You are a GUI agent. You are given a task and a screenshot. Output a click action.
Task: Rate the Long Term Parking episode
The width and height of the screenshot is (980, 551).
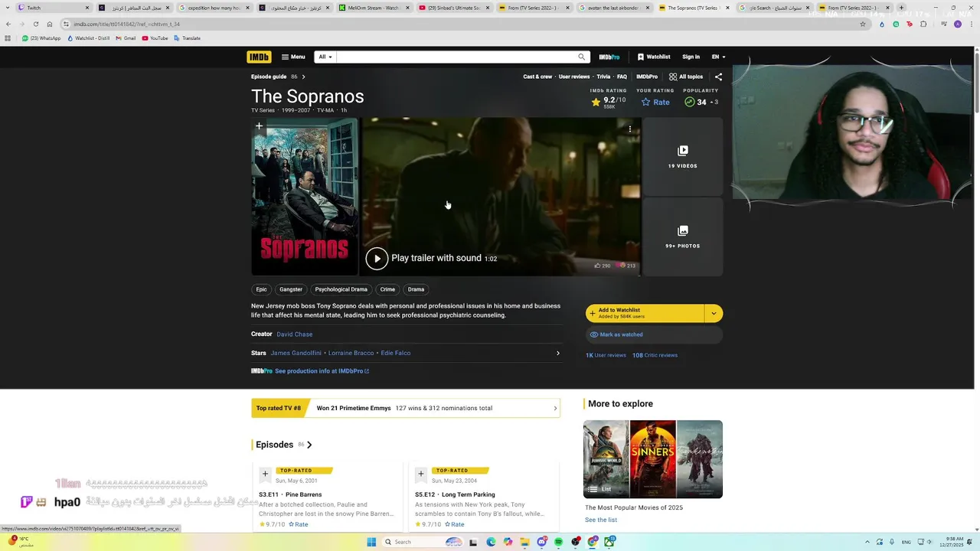[x=455, y=524]
